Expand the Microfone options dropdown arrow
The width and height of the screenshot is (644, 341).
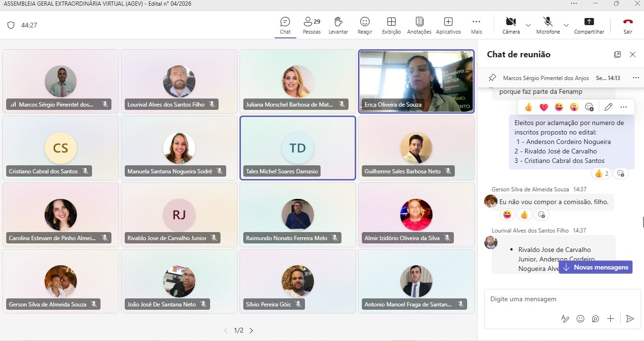[566, 25]
